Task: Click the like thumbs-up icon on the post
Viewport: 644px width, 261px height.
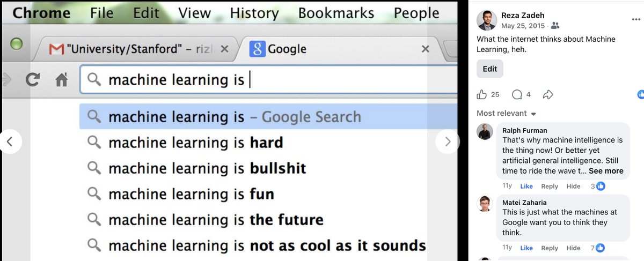Action: click(482, 94)
